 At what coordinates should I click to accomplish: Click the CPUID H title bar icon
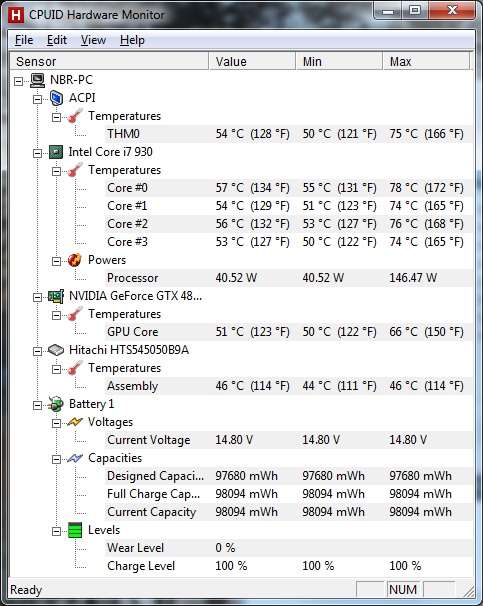pyautogui.click(x=16, y=15)
